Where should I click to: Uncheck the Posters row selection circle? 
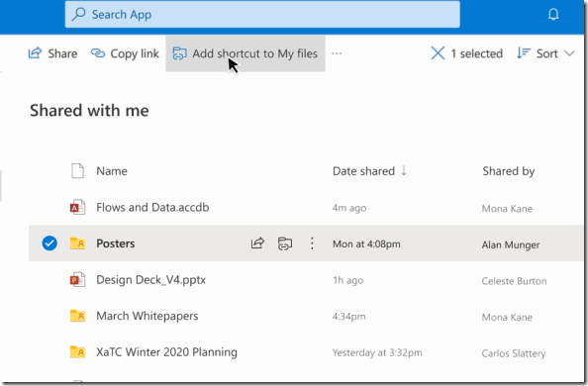point(49,243)
